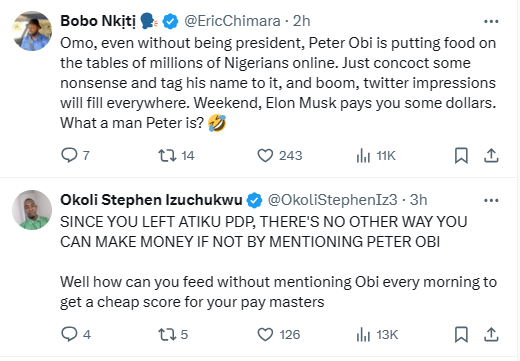Share the @EricChimara tweet
This screenshot has height=361, width=520.
(x=491, y=155)
